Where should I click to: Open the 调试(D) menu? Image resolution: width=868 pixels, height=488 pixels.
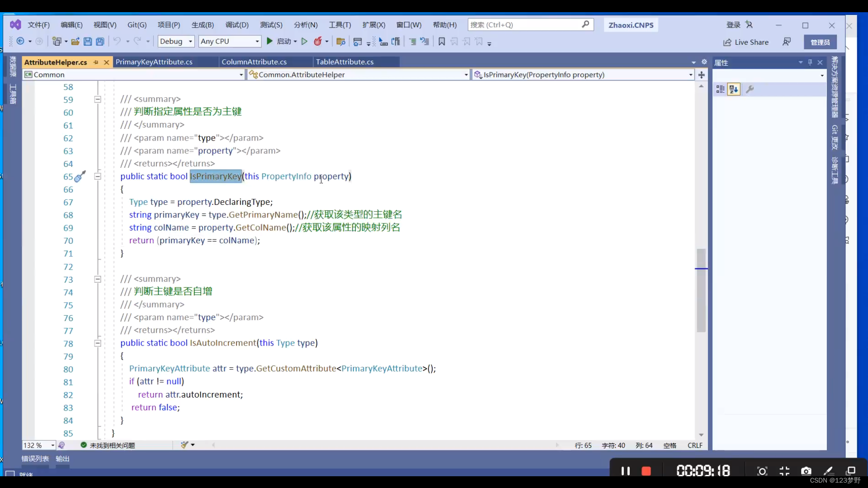(x=237, y=25)
